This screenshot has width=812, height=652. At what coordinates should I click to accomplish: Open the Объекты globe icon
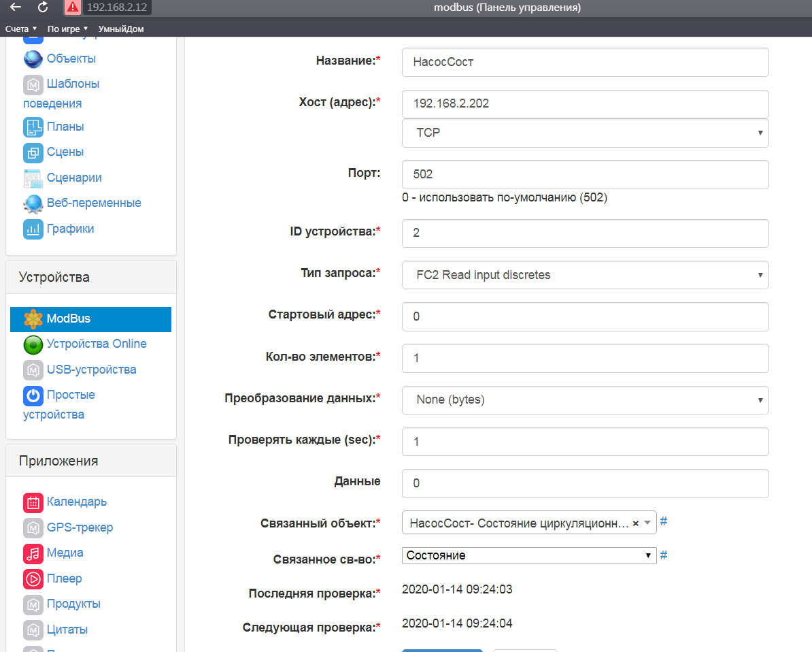pos(33,59)
